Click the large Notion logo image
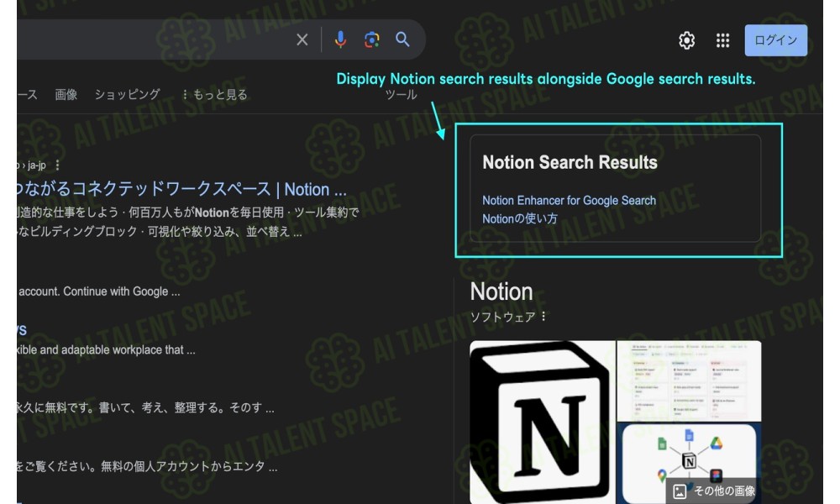 click(542, 422)
